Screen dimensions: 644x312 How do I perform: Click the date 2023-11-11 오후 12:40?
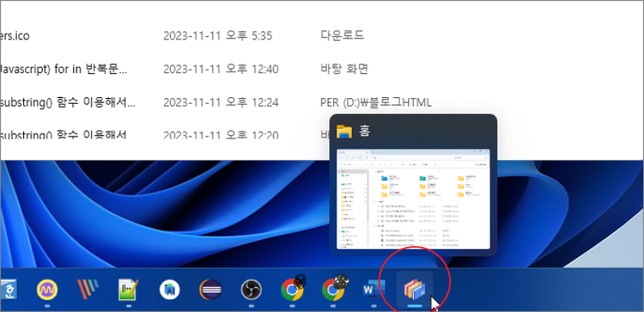tap(221, 69)
